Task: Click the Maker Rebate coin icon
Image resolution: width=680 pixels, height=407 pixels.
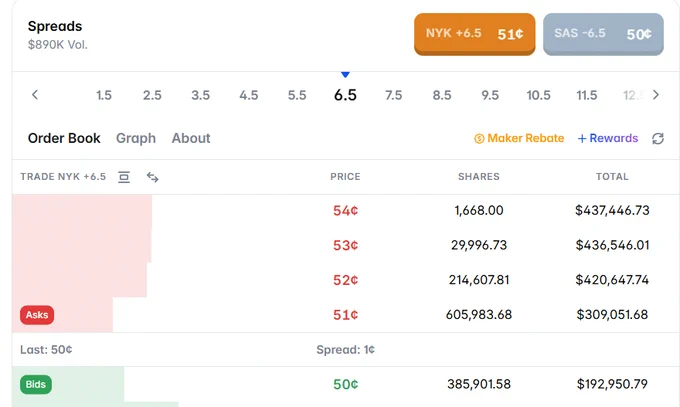Action: [x=479, y=138]
